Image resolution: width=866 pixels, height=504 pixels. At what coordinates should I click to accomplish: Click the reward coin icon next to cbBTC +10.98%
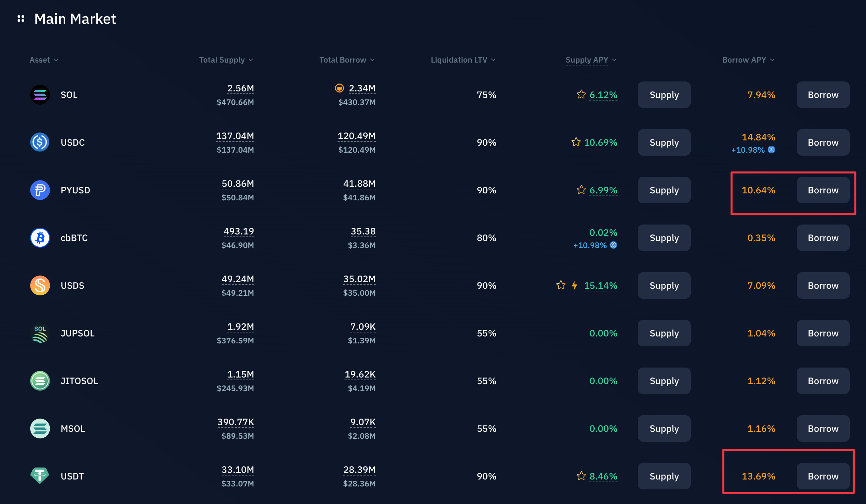[613, 245]
